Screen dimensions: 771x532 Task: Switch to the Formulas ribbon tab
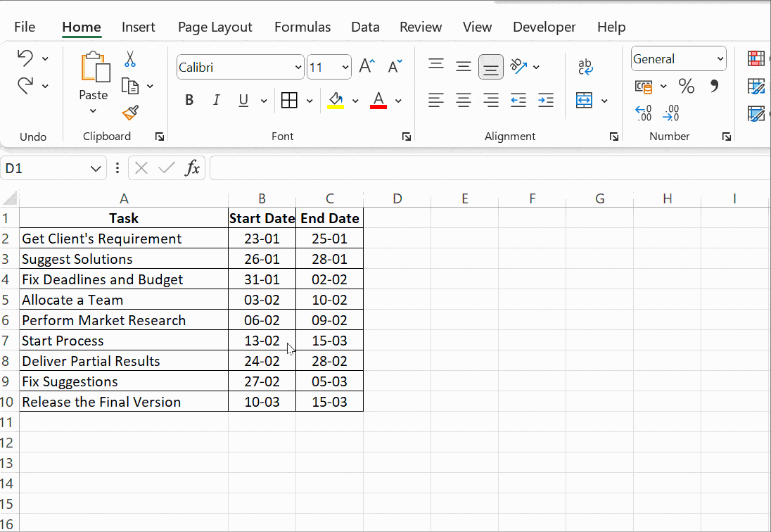pyautogui.click(x=302, y=27)
